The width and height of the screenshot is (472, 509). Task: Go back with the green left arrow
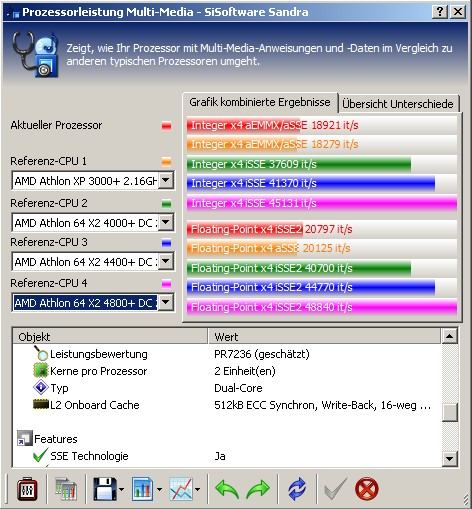pos(227,489)
